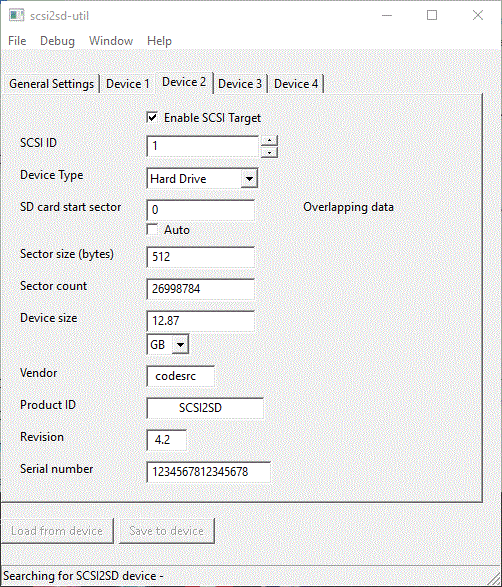Screen dimensions: 502x587
Task: Open the File menu
Action: pos(17,40)
